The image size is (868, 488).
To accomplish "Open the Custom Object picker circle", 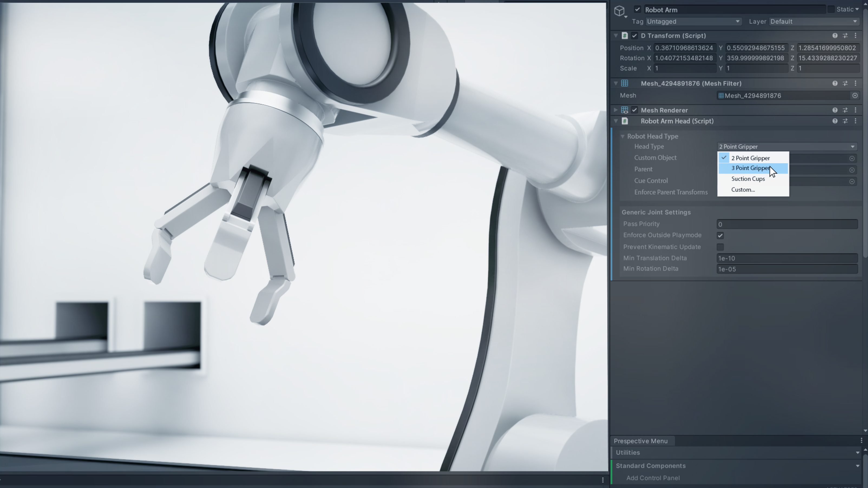I will click(x=852, y=159).
